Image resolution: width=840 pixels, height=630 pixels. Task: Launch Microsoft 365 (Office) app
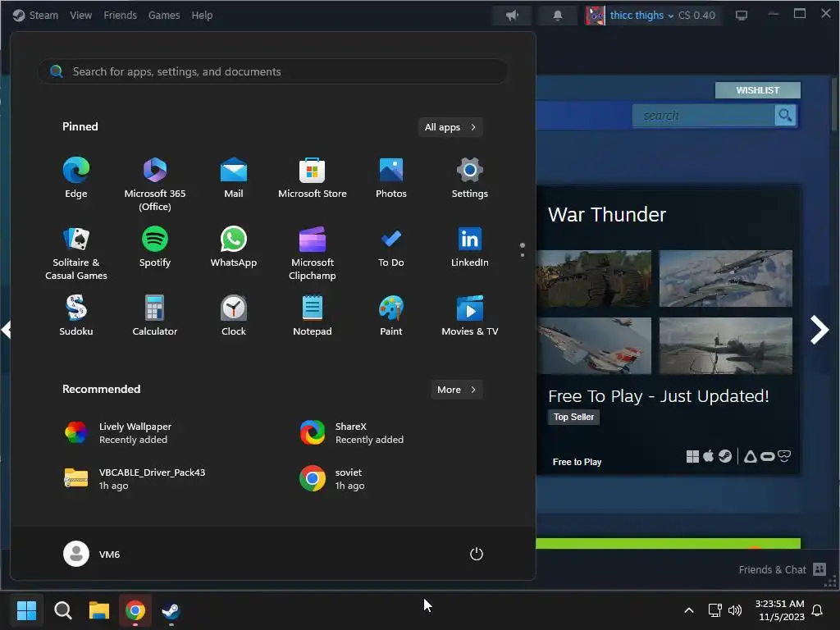tap(155, 185)
